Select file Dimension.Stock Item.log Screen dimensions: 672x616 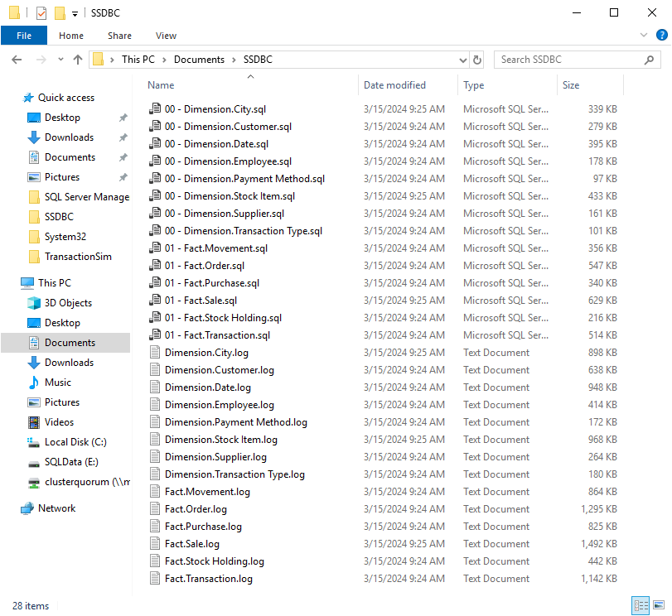(x=220, y=440)
